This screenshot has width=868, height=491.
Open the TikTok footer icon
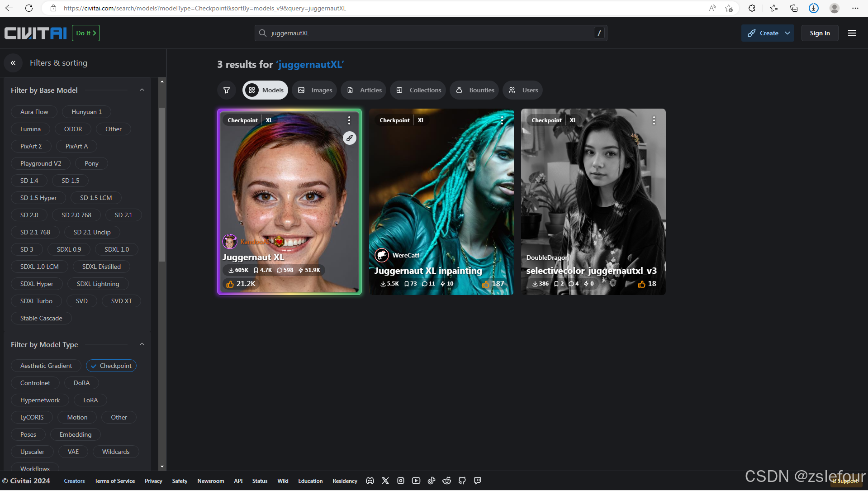pos(432,481)
